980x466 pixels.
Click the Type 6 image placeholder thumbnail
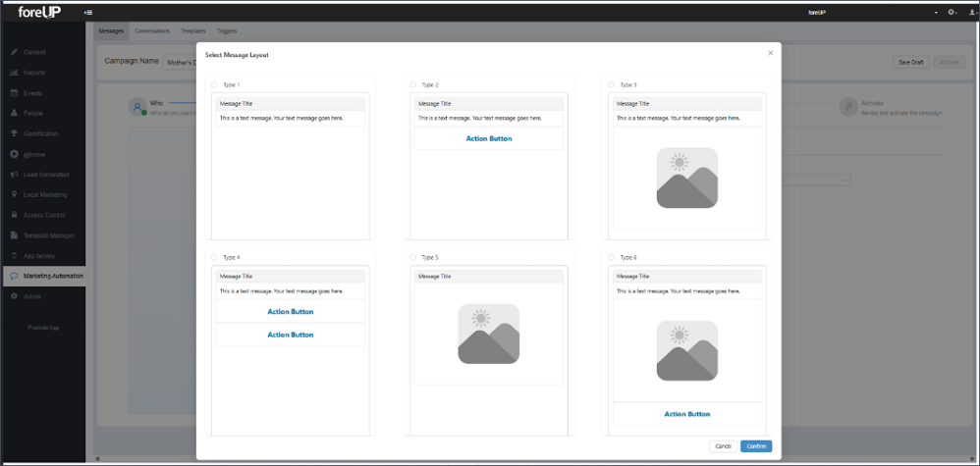point(686,350)
